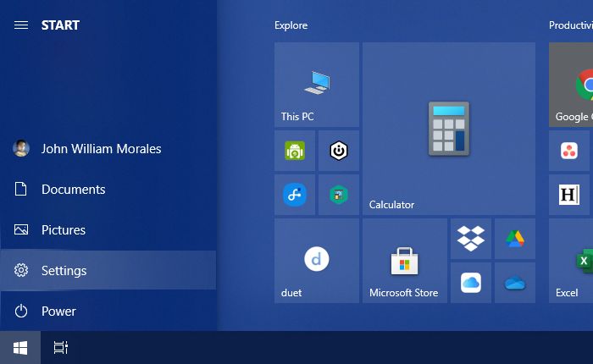This screenshot has height=364, width=593.
Task: Open Task View from the taskbar
Action: [x=61, y=348]
